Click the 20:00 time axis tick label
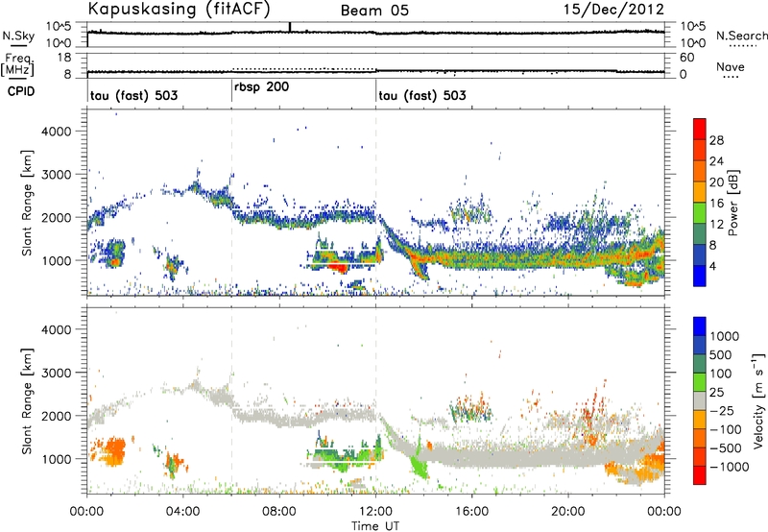Screen dimensions: 768x532 (568, 512)
